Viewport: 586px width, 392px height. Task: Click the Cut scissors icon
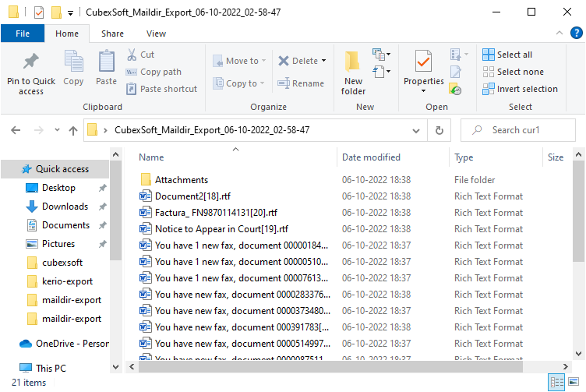point(132,55)
